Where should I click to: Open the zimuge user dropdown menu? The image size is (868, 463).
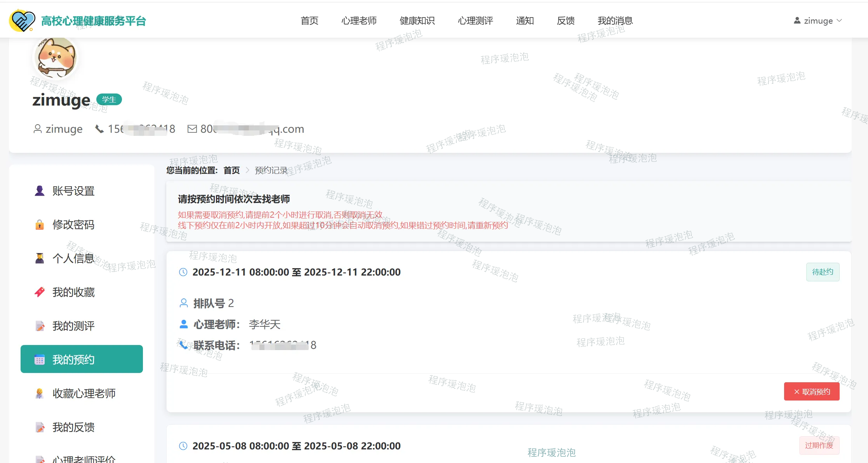(x=818, y=21)
